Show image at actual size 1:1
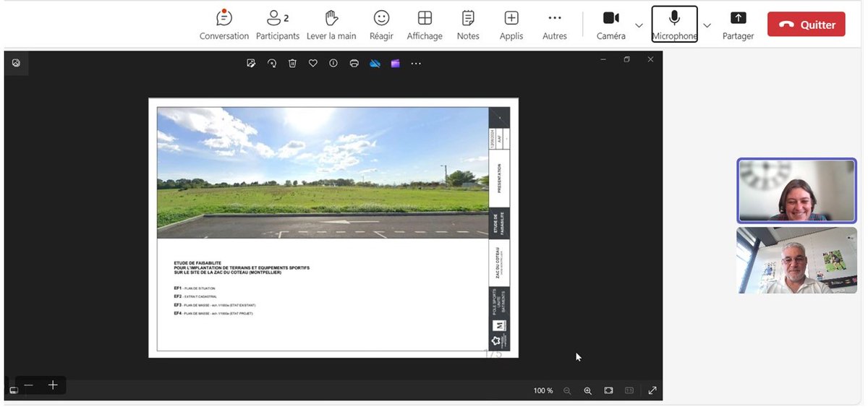868x407 pixels. point(629,390)
